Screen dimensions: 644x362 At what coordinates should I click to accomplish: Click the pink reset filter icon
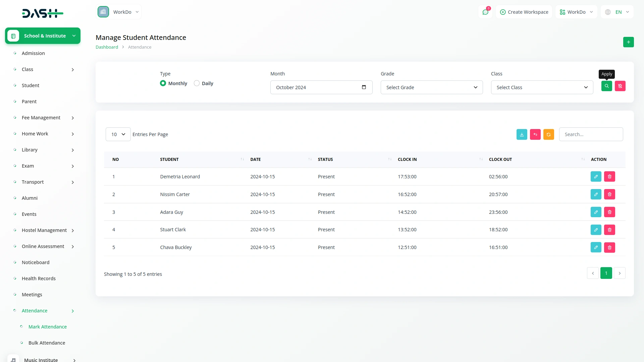coord(620,86)
